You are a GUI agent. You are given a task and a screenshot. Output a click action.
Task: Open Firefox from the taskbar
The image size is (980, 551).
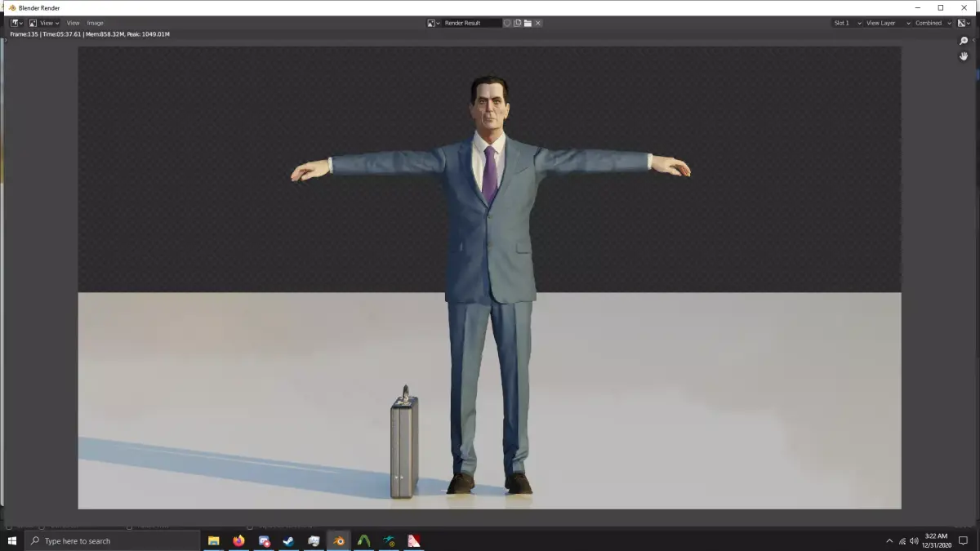(x=238, y=541)
